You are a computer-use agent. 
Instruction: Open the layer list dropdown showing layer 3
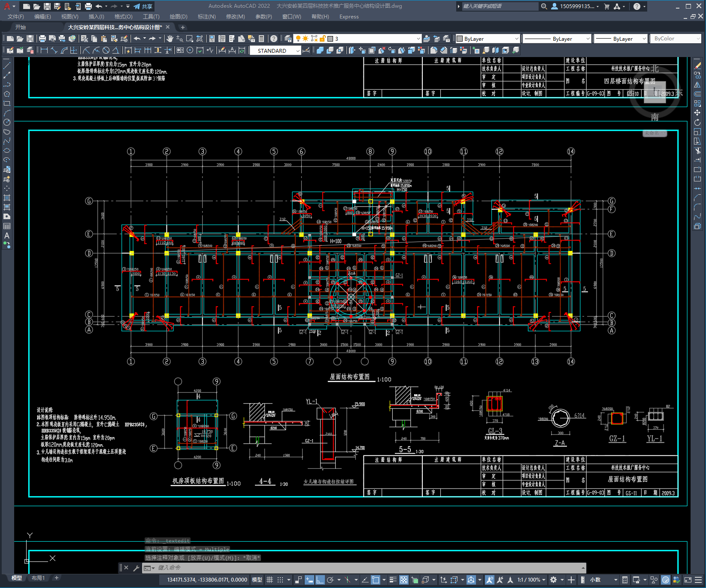(357, 39)
